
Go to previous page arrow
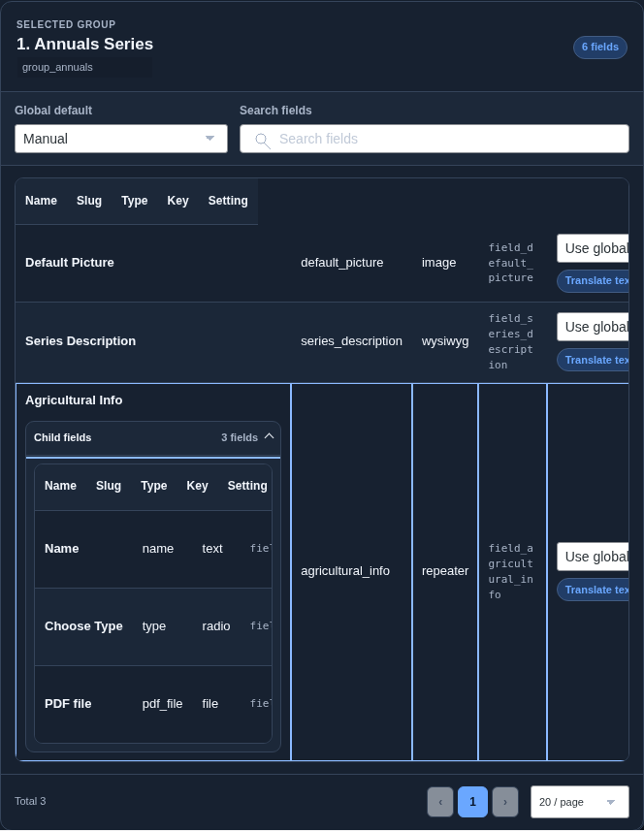(440, 801)
